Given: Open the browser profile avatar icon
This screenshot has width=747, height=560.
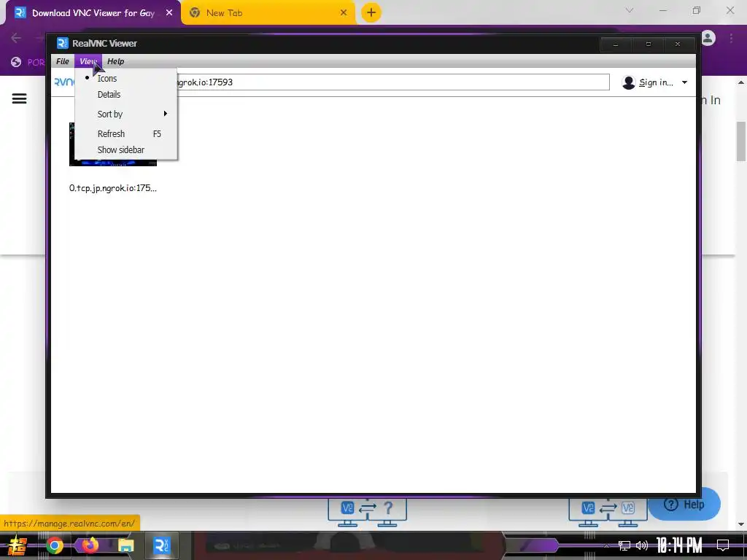Looking at the screenshot, I should point(708,38).
